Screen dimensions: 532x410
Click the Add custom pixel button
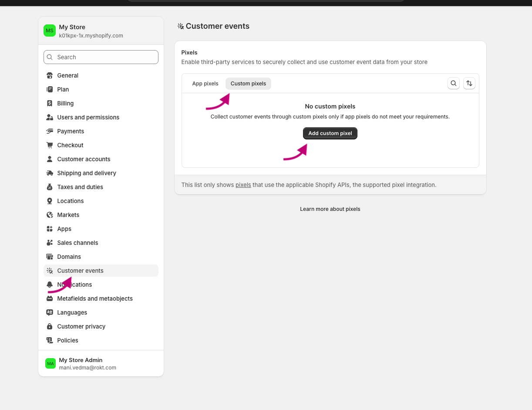pos(330,133)
